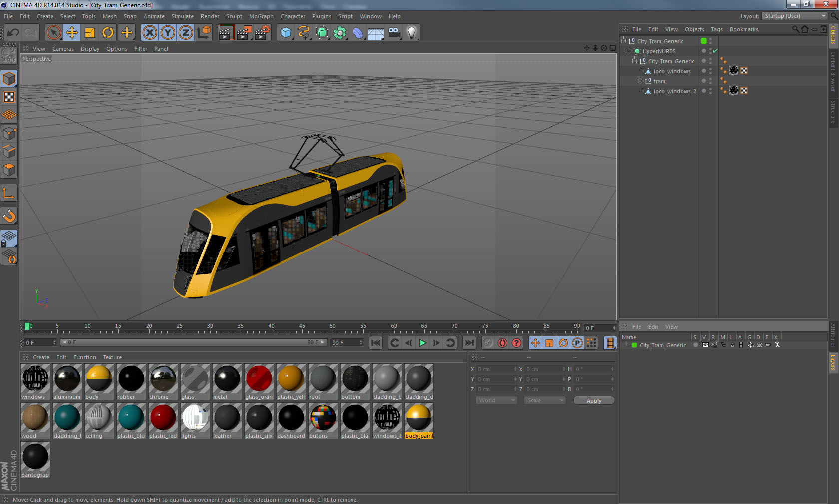The width and height of the screenshot is (839, 504).
Task: Collapse the top City_Tram_Generic root node
Action: point(624,41)
